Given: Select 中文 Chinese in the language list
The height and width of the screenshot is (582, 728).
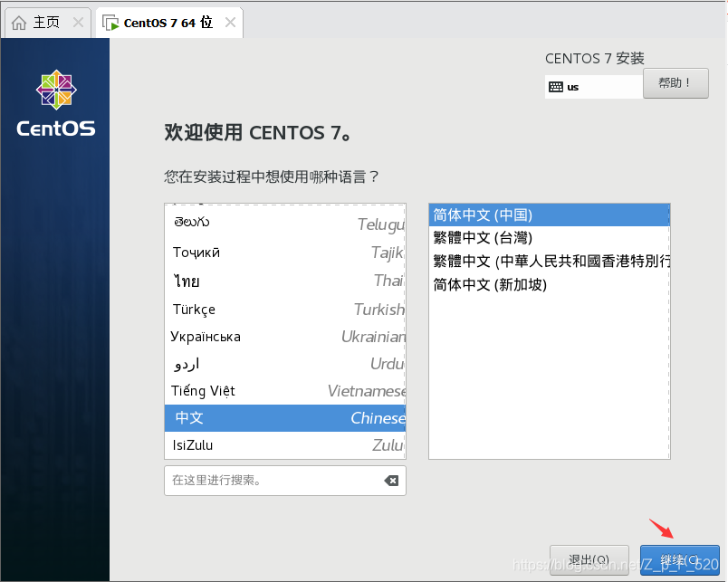Looking at the screenshot, I should pos(285,417).
